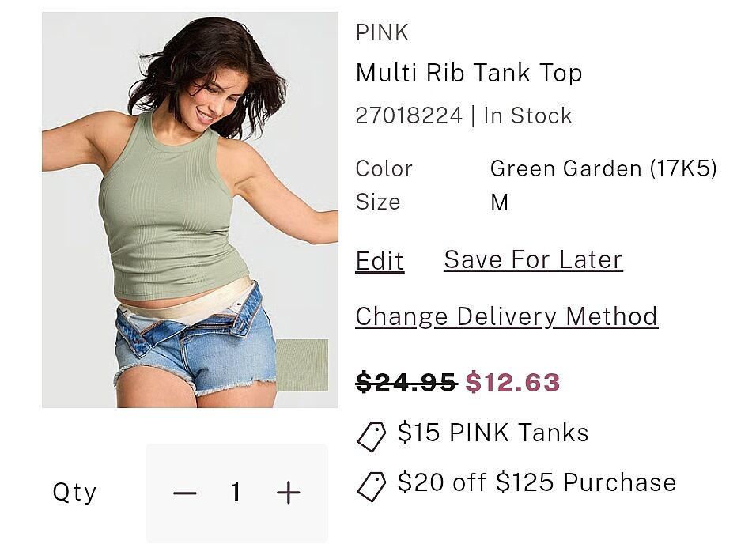756x552 pixels.
Task: Click the quantity value 1
Action: [236, 493]
